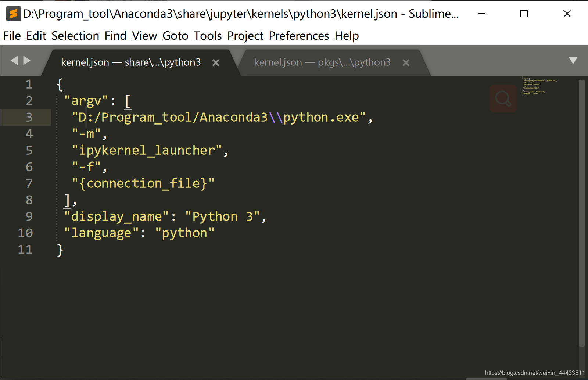The width and height of the screenshot is (588, 380).
Task: Click the "-f" string
Action: point(86,167)
